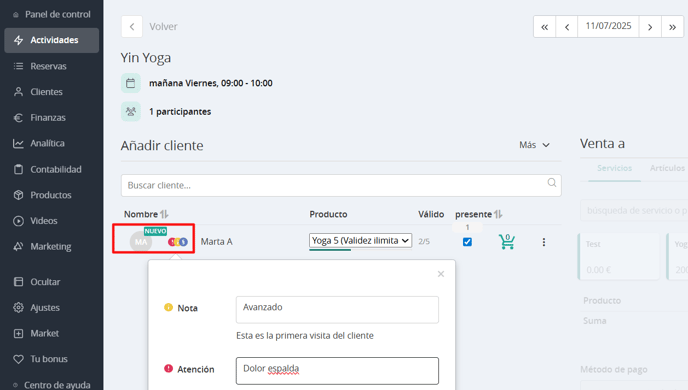Open the Yoga 5 product dropdown

[x=361, y=240]
